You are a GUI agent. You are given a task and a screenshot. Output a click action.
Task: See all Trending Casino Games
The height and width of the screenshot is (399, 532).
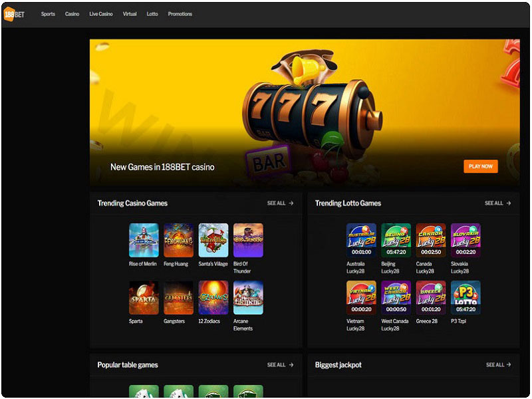[x=280, y=203]
